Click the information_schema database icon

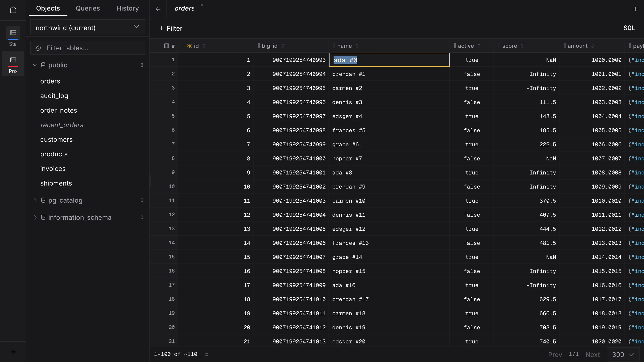click(43, 217)
